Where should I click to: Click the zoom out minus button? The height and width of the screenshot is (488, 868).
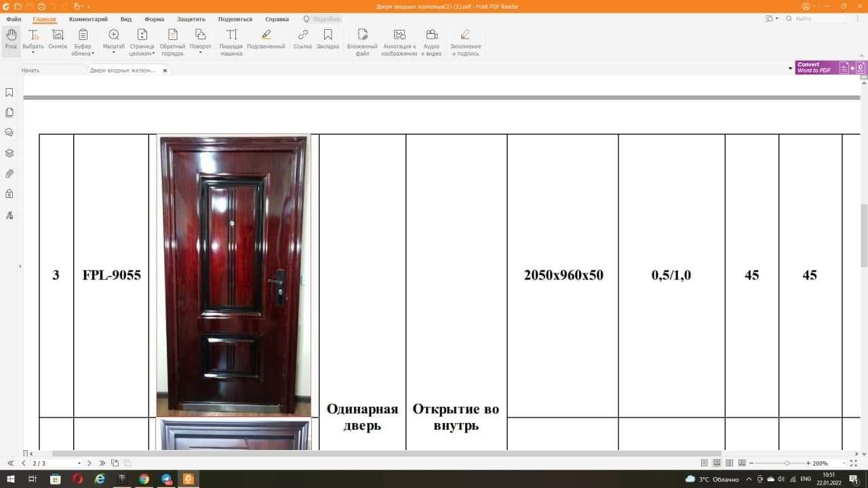(x=750, y=463)
